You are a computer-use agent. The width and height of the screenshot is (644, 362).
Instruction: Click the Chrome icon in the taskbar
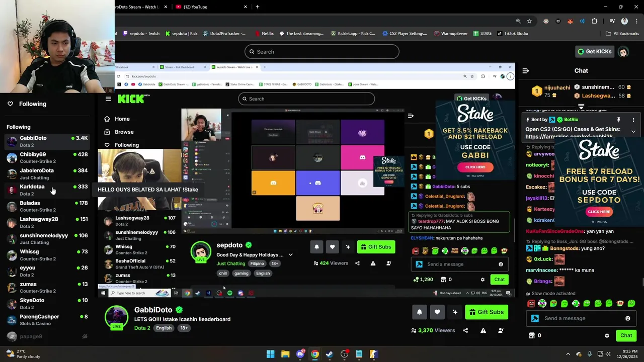(315, 354)
